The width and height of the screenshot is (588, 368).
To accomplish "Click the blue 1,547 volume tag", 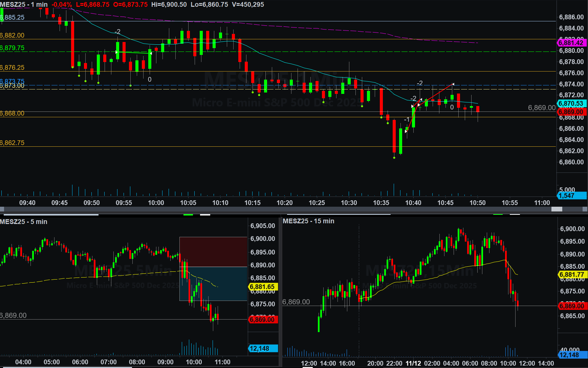I will [571, 196].
